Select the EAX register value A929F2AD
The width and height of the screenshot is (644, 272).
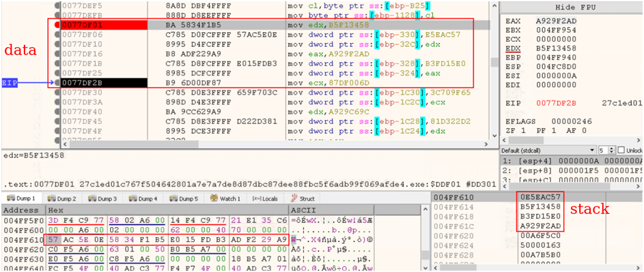pos(556,20)
